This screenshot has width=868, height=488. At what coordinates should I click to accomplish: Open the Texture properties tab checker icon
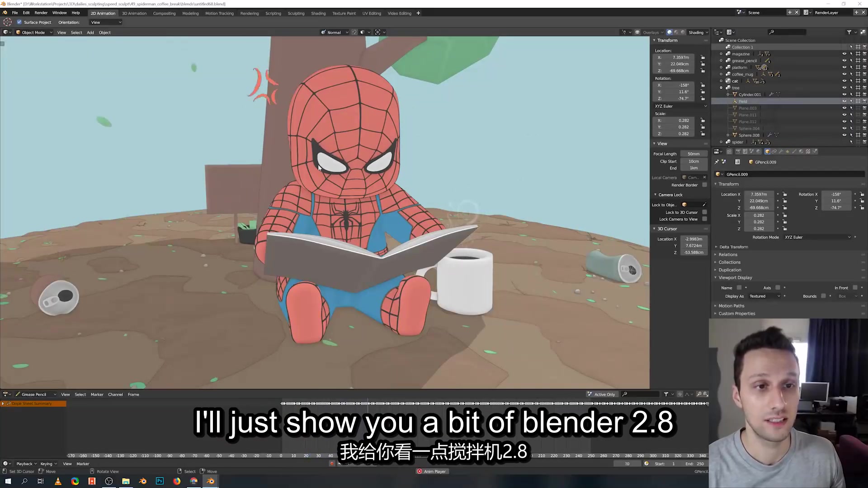coord(808,151)
